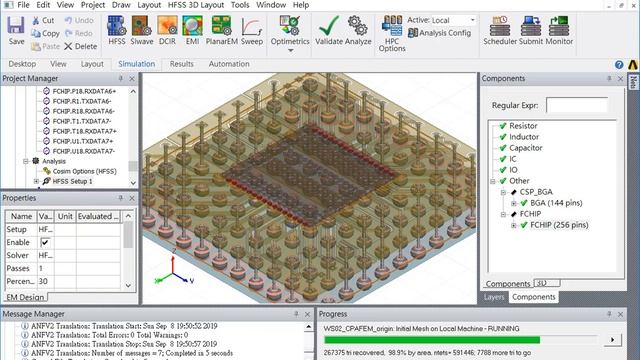This screenshot has width=640, height=360.
Task: Open the Draw menu
Action: (121, 5)
